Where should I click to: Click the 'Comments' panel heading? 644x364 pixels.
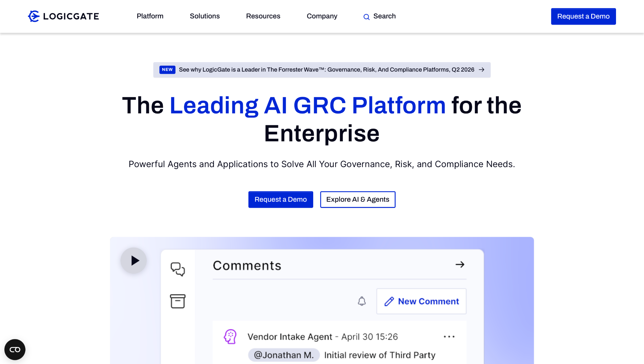[x=247, y=266]
